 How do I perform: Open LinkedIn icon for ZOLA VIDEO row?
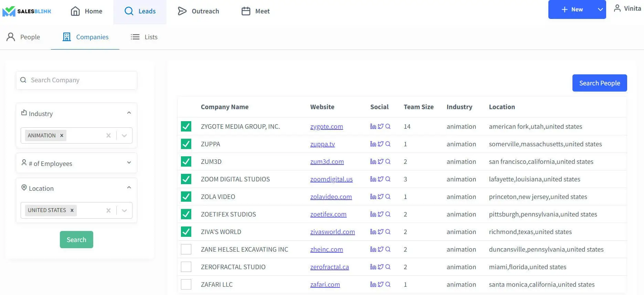373,197
